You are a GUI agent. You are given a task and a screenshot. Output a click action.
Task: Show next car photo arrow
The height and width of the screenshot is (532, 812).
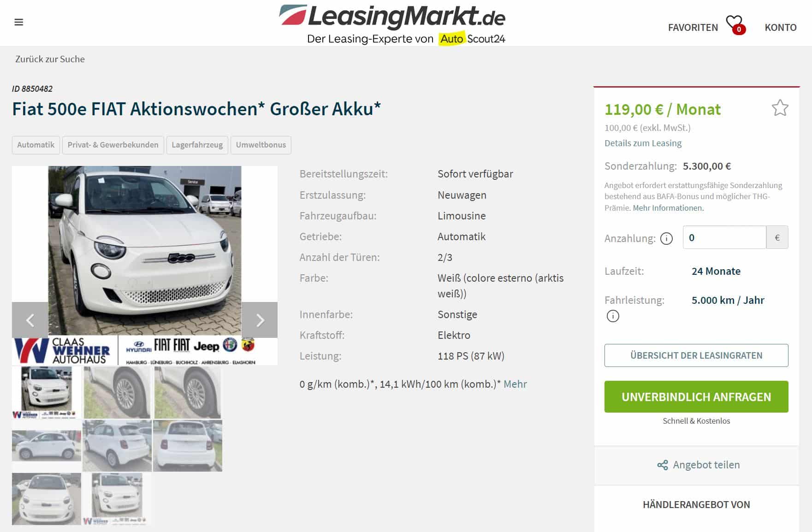pyautogui.click(x=260, y=320)
